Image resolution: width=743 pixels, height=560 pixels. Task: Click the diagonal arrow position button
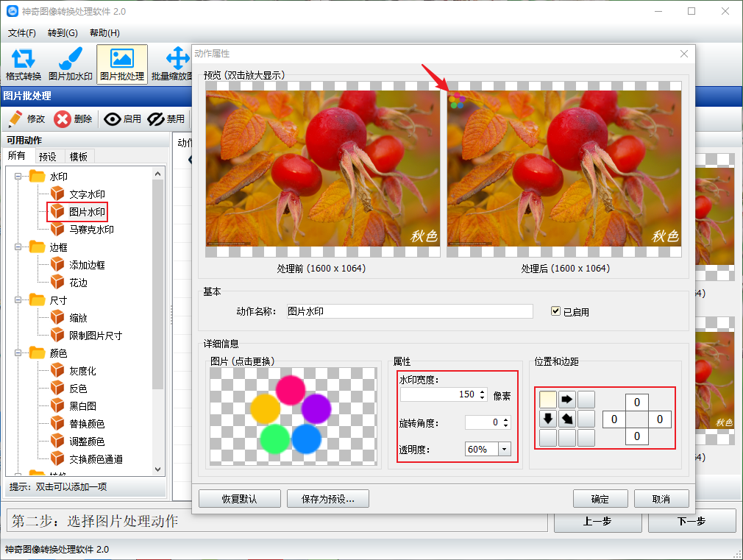pos(567,419)
